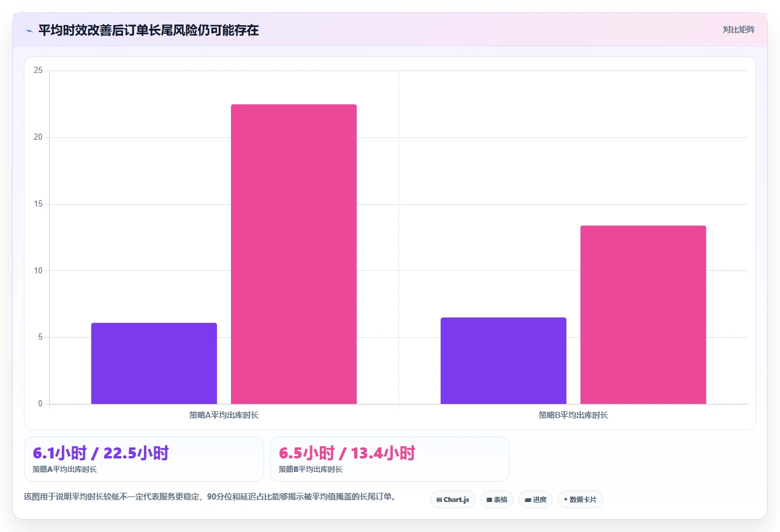Click the pink bar for 策略A
The width and height of the screenshot is (780, 532).
[293, 254]
